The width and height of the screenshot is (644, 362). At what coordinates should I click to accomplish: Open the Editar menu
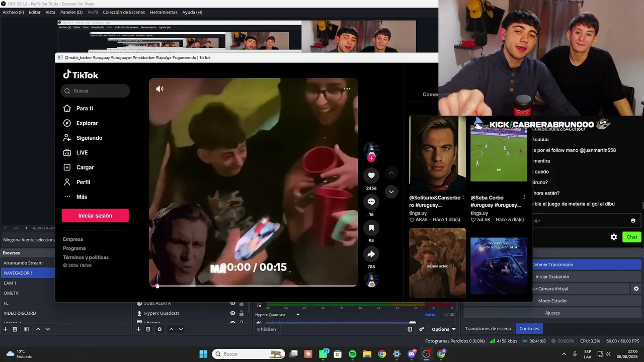[x=35, y=12]
